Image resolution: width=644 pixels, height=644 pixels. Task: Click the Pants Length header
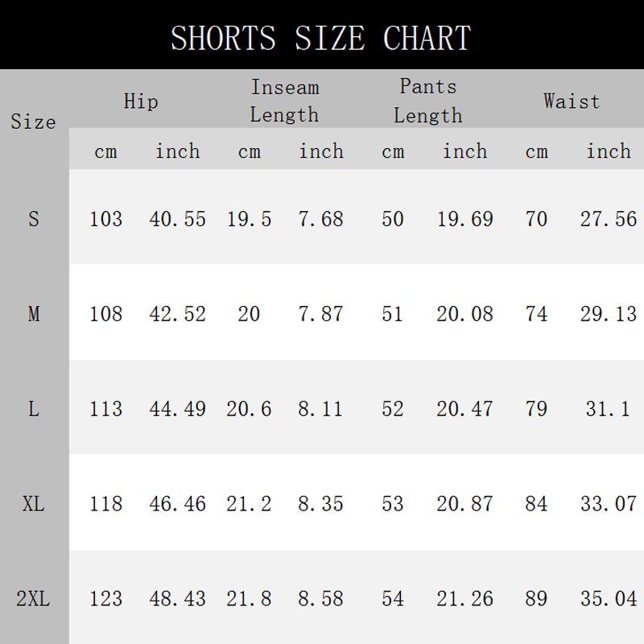click(428, 101)
